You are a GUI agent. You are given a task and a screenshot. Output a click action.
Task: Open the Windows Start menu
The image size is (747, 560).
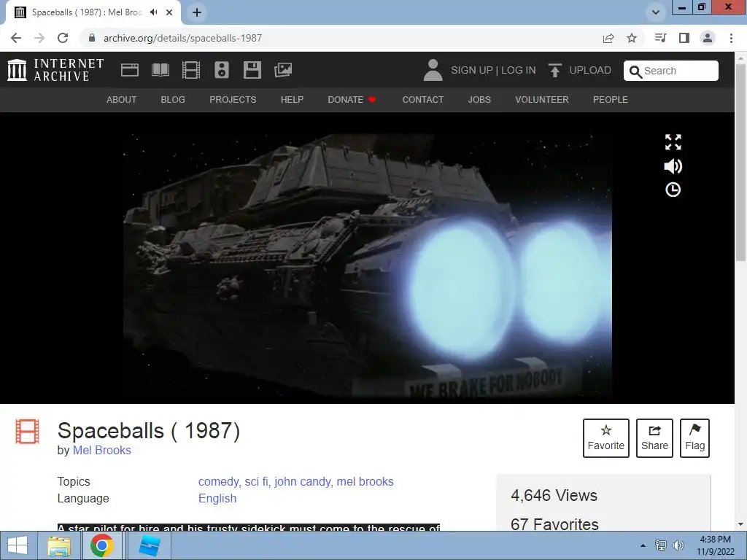18,545
